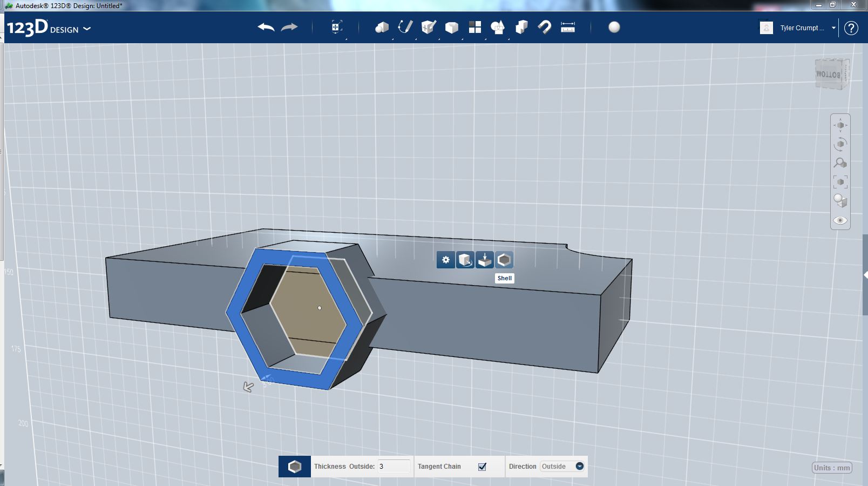
Task: Open the Transform tool
Action: pyautogui.click(x=336, y=27)
